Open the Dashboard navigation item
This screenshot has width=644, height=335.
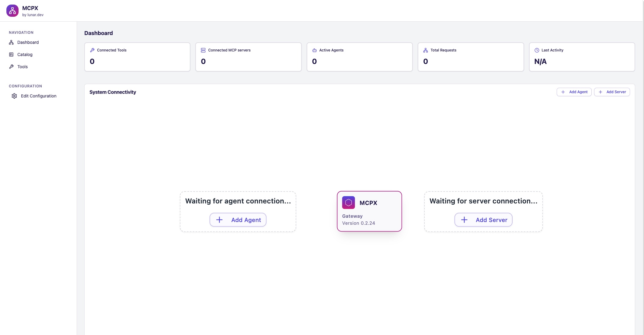(28, 42)
